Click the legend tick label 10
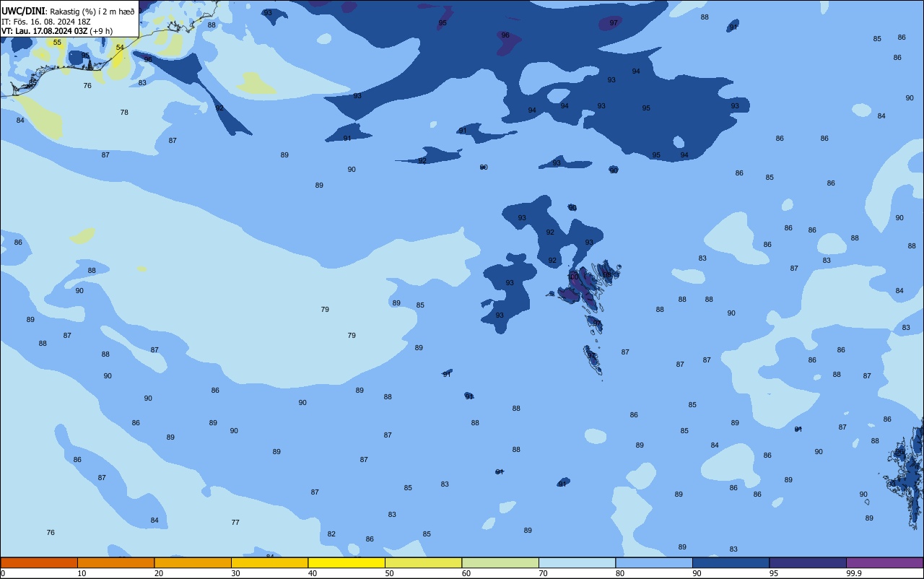The height and width of the screenshot is (579, 924). tap(82, 573)
